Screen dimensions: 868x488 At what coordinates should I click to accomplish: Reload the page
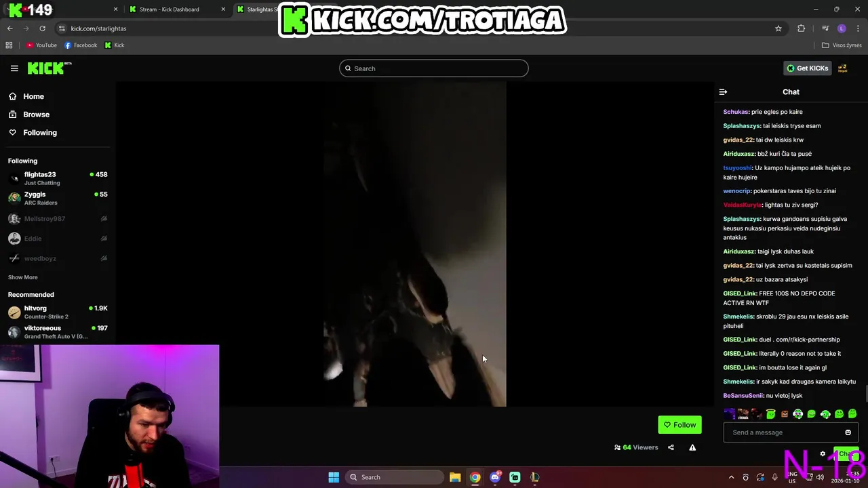point(42,28)
